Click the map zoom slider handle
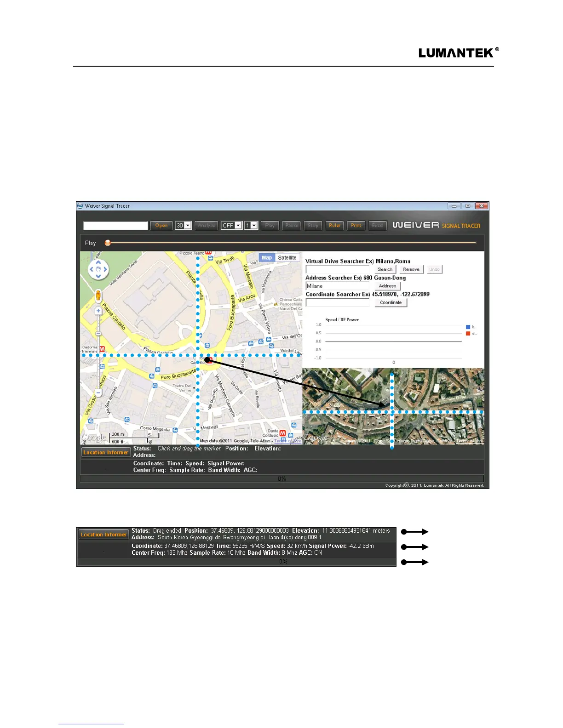 coord(98,334)
